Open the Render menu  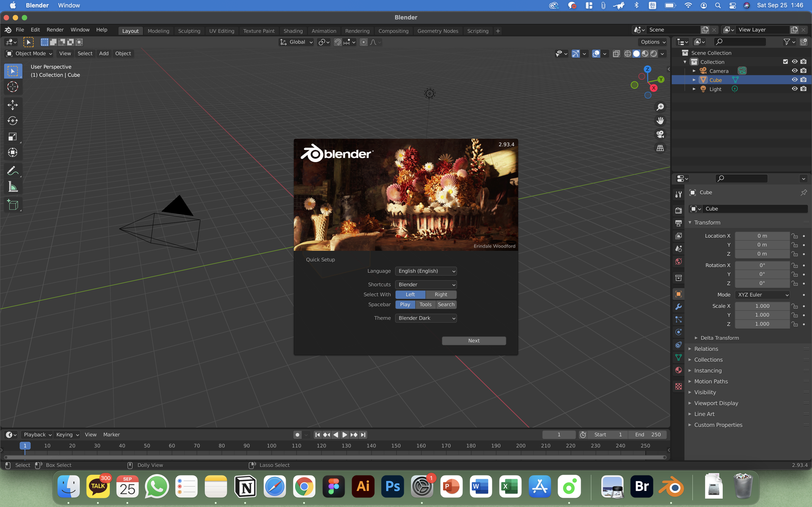(x=55, y=30)
